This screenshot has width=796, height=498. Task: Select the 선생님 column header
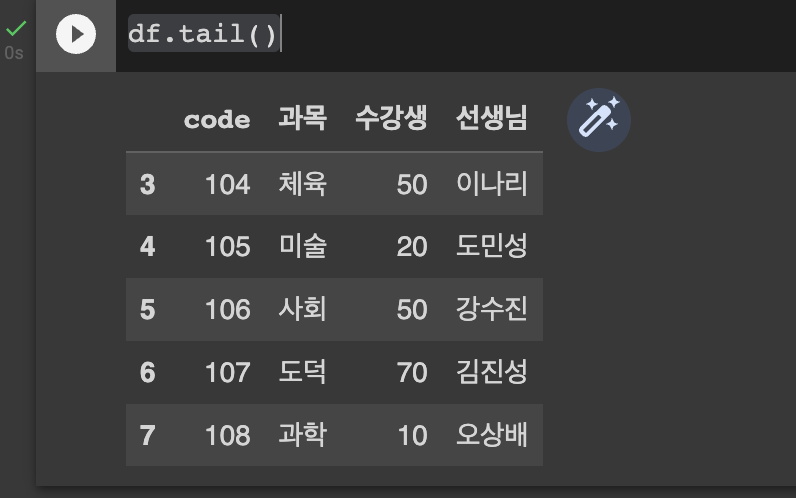pos(491,119)
